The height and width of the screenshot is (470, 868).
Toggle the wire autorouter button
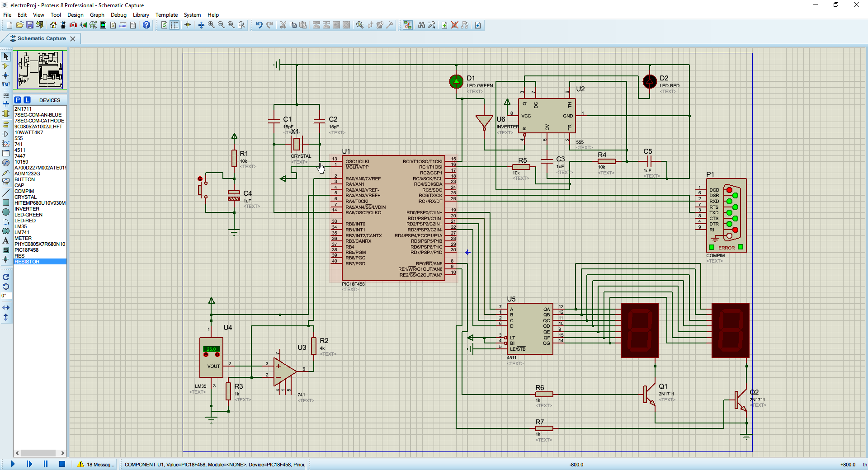point(408,25)
